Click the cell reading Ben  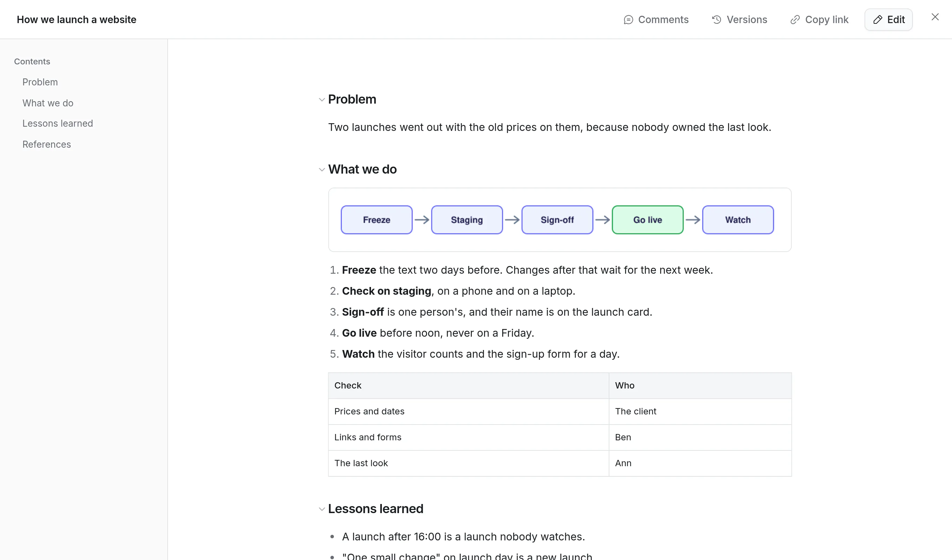[x=700, y=437]
